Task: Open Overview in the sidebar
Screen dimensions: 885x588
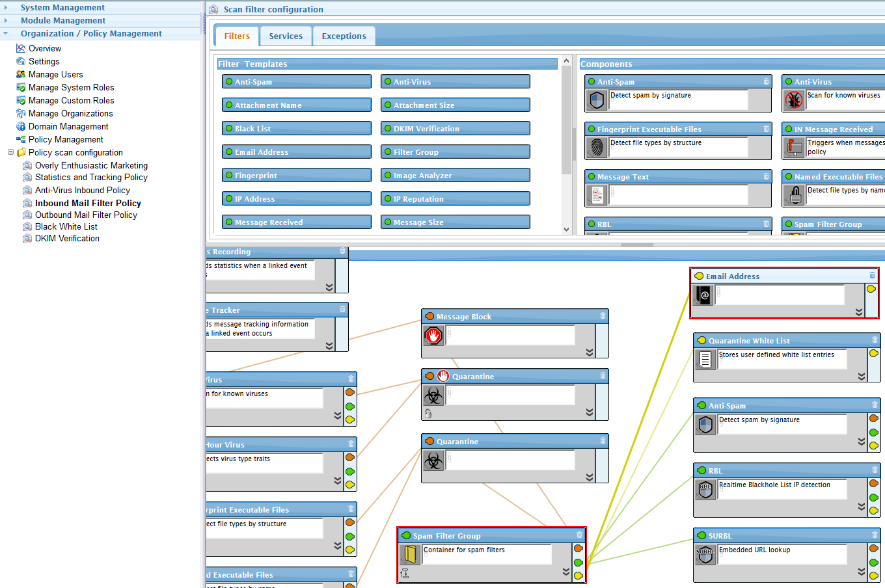Action: [x=45, y=48]
